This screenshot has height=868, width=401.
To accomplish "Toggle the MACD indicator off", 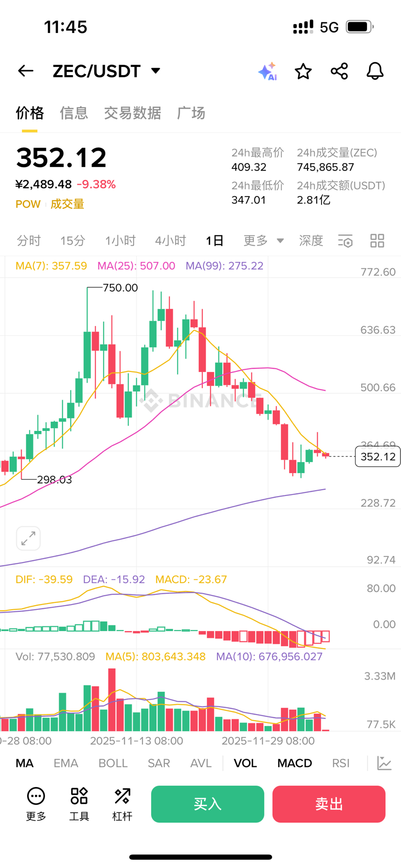I will pyautogui.click(x=294, y=763).
